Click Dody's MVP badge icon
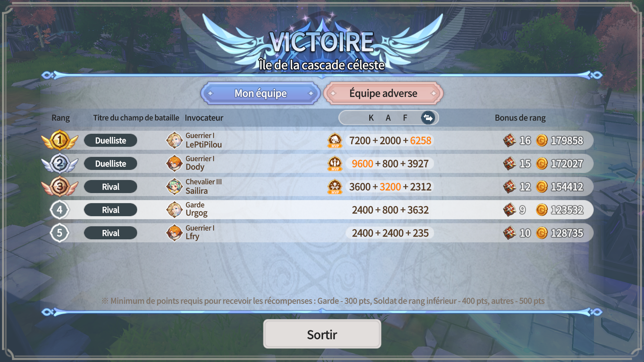The image size is (644, 362). [335, 164]
